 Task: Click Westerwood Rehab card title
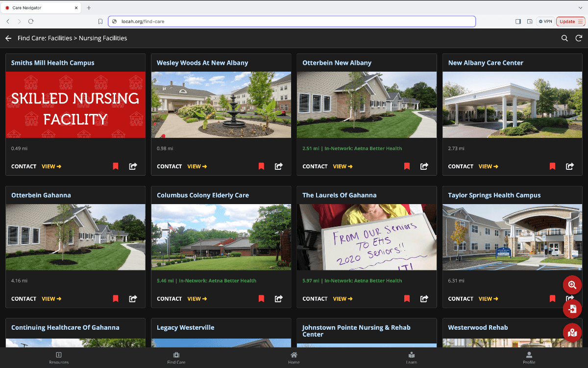[x=478, y=327]
